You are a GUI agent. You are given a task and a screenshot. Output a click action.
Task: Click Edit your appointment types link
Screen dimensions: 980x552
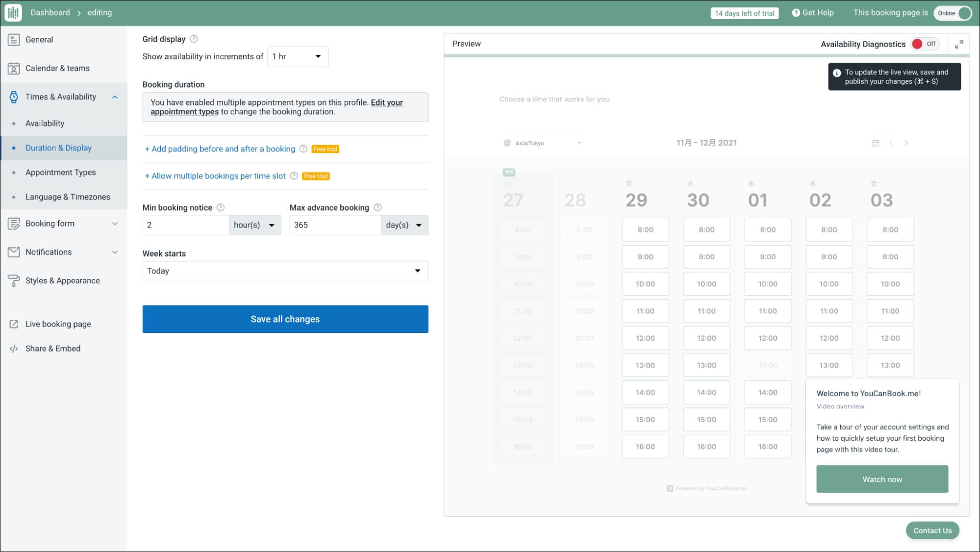[x=386, y=102]
